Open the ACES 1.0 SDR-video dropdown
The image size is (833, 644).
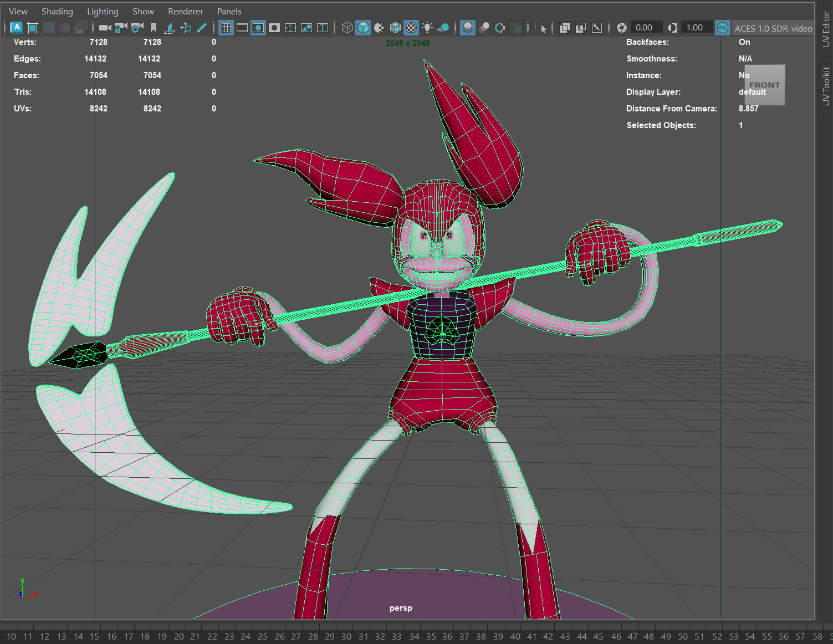[x=773, y=28]
